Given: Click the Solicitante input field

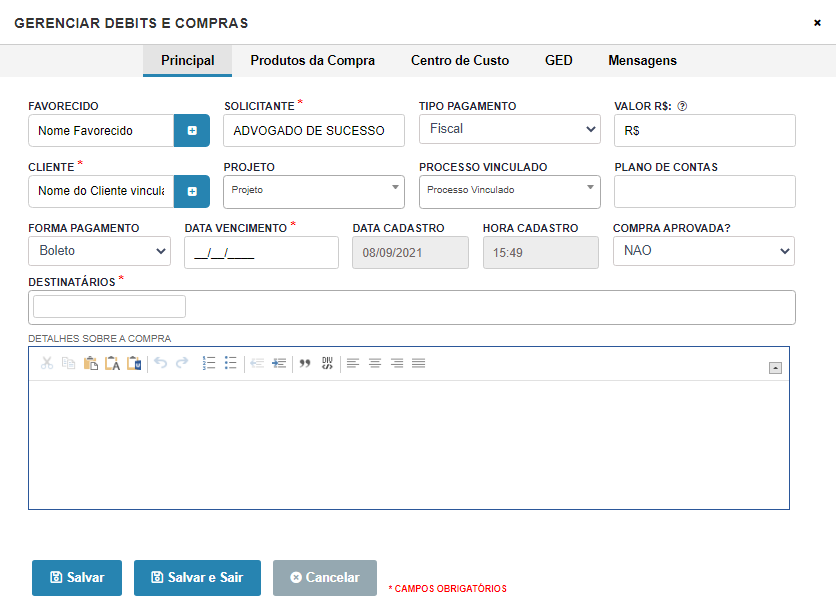Looking at the screenshot, I should click(314, 131).
